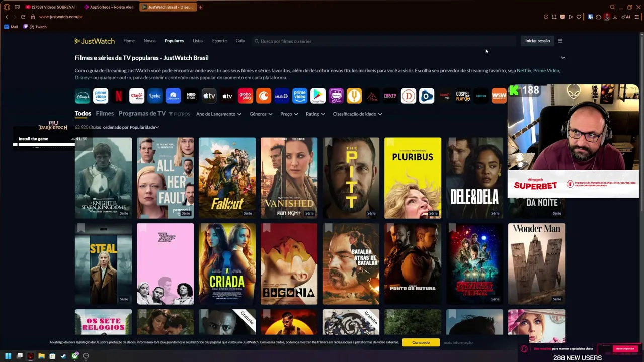
Task: Click the FILTROS button
Action: (179, 114)
